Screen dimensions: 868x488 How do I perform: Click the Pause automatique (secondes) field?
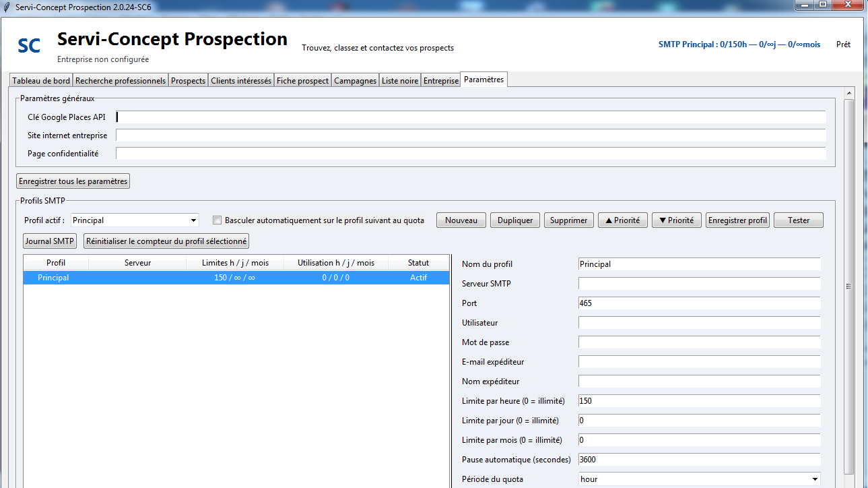click(x=699, y=460)
